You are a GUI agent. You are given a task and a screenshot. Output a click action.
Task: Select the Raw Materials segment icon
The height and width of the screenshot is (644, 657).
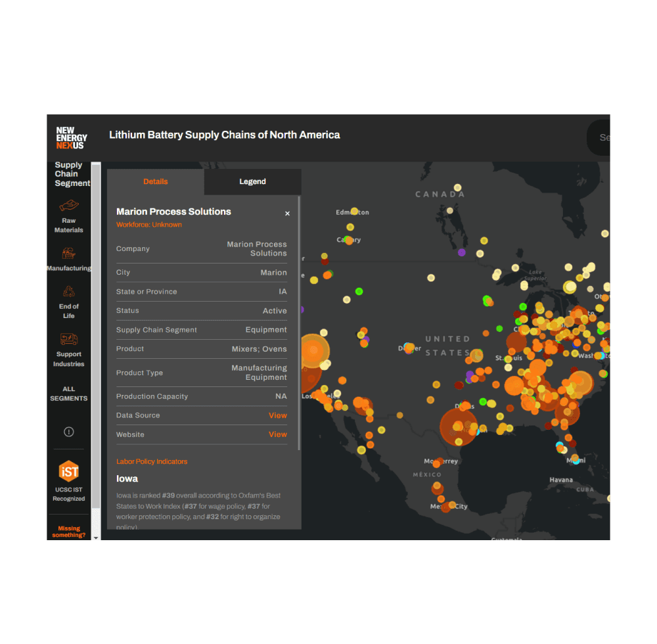[x=69, y=206]
